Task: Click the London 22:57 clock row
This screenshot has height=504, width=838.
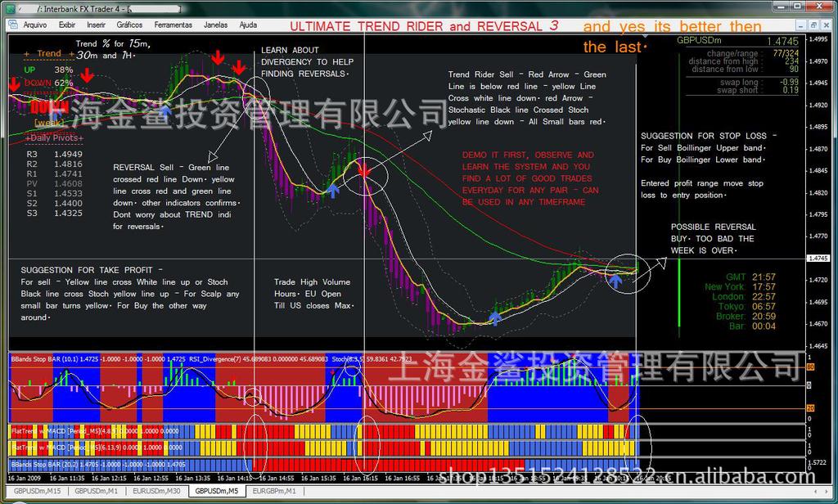Action: click(x=743, y=297)
